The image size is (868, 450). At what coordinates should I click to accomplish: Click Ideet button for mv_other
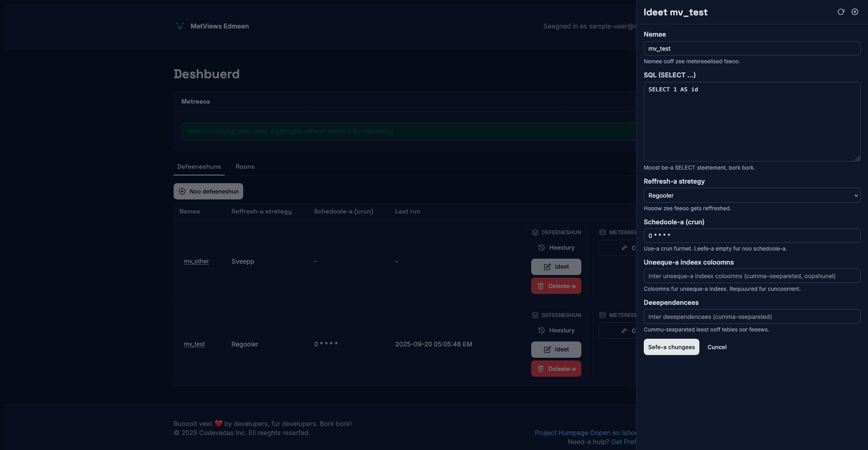point(556,267)
